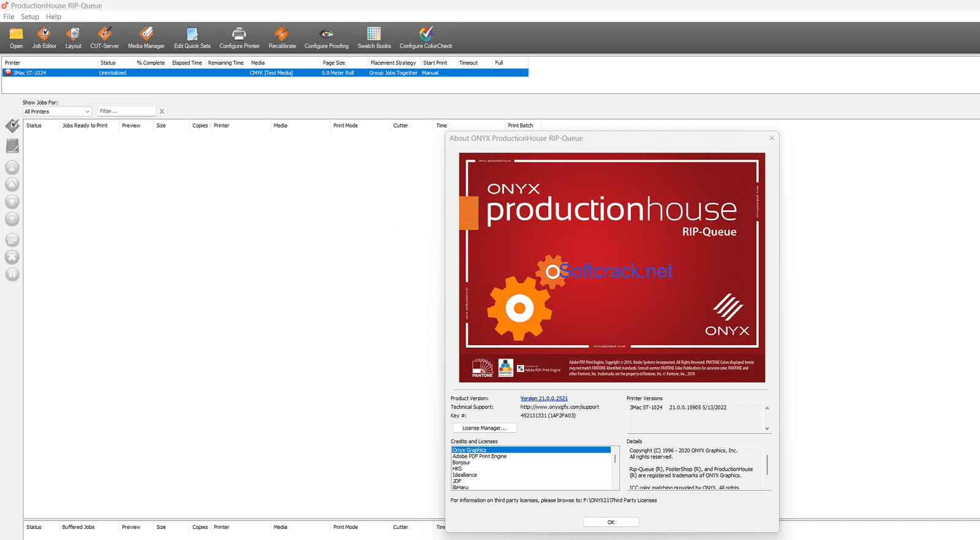
Task: Click the Uninitialized status cell
Action: pos(113,73)
